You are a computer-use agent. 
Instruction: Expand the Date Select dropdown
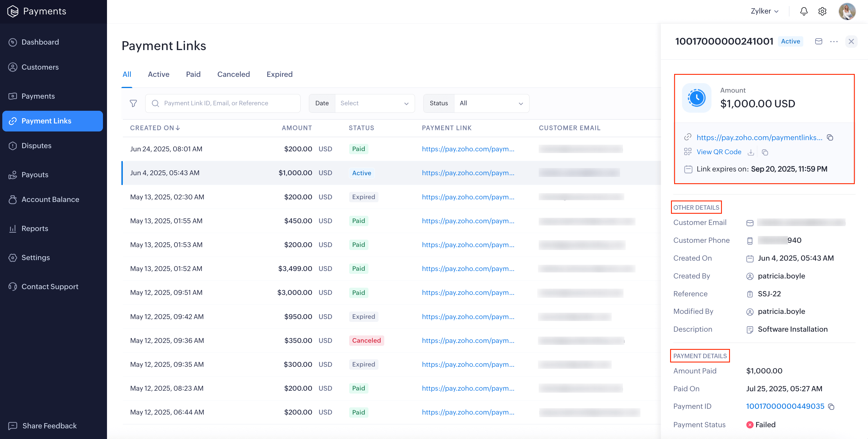pos(374,104)
